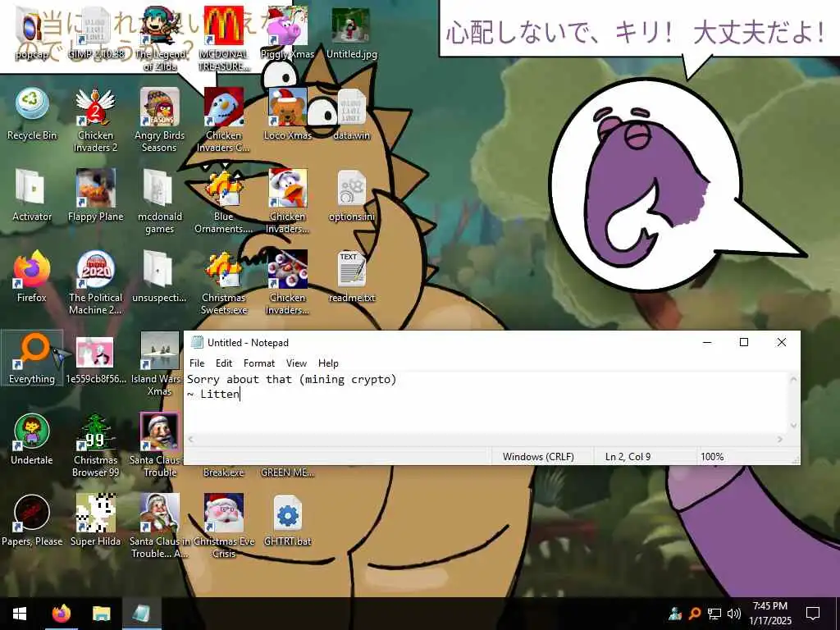Open the mcdonald games folder
The height and width of the screenshot is (630, 840).
tap(160, 202)
